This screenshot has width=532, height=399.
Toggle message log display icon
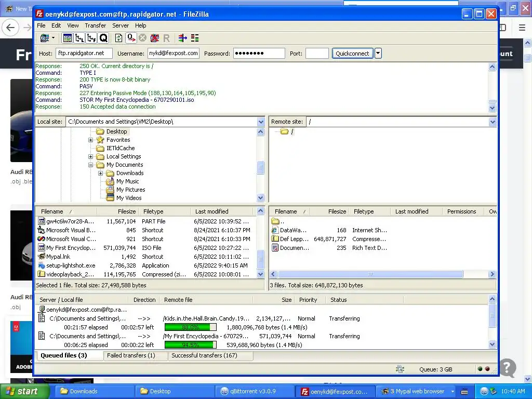tap(67, 38)
